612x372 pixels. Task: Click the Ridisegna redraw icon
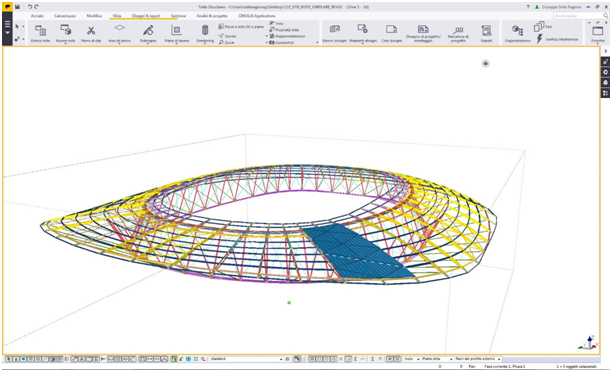click(148, 30)
